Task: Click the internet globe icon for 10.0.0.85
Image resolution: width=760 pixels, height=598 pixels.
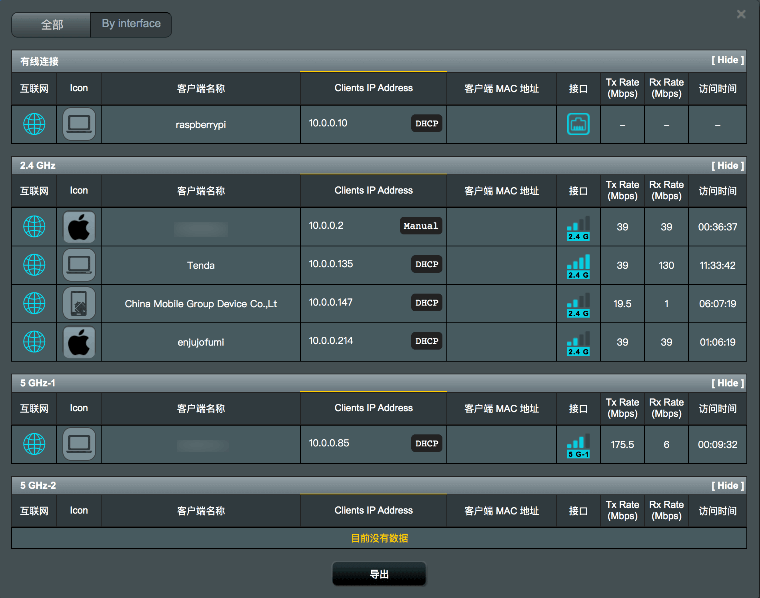Action: (x=34, y=444)
